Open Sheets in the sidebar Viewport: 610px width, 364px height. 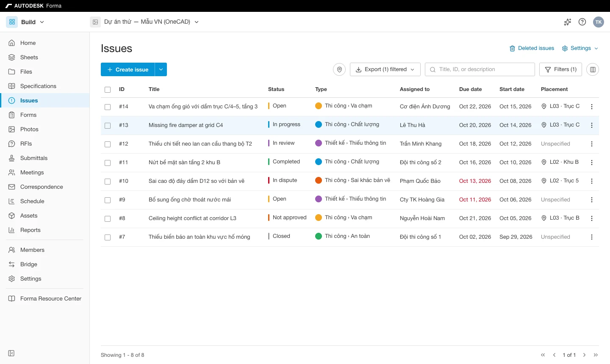click(x=45, y=58)
